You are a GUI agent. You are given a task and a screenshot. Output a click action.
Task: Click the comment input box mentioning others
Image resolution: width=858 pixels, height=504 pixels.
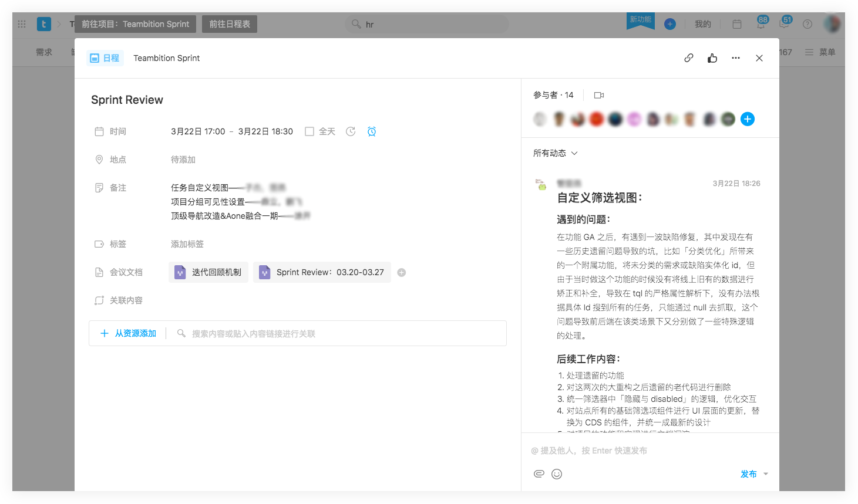(x=650, y=451)
